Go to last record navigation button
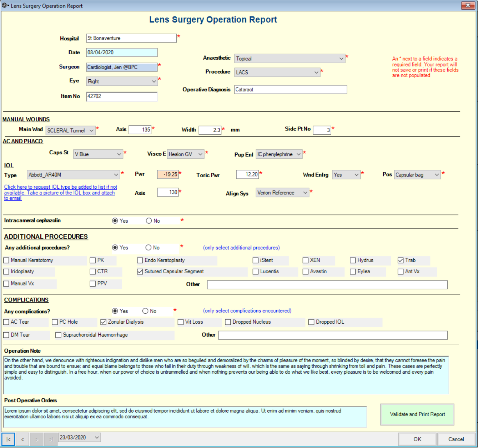The height and width of the screenshot is (448, 478). coord(51,439)
